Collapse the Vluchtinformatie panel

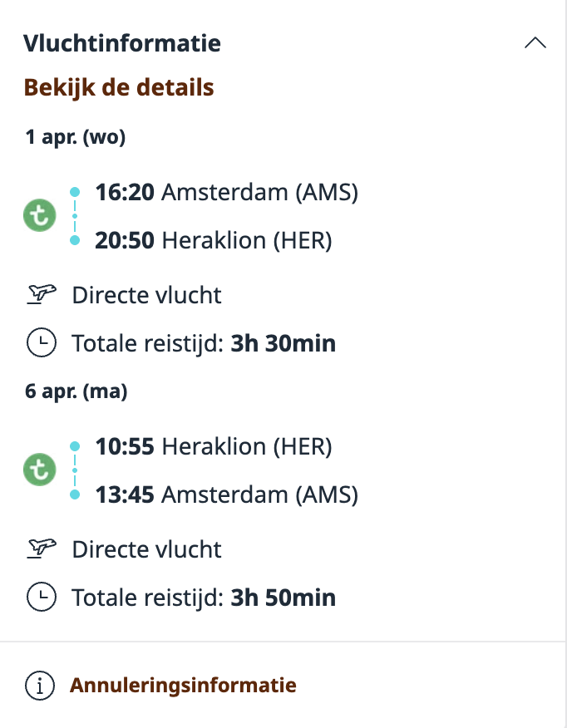click(537, 42)
